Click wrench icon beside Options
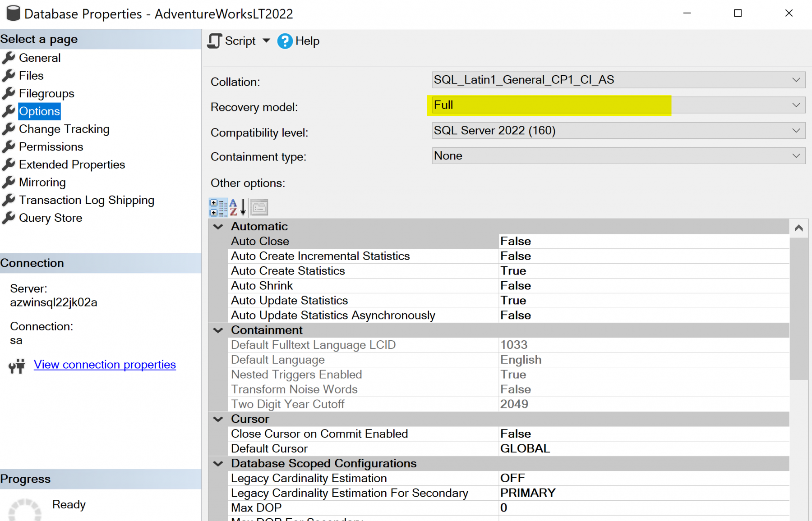812x521 pixels. [9, 111]
